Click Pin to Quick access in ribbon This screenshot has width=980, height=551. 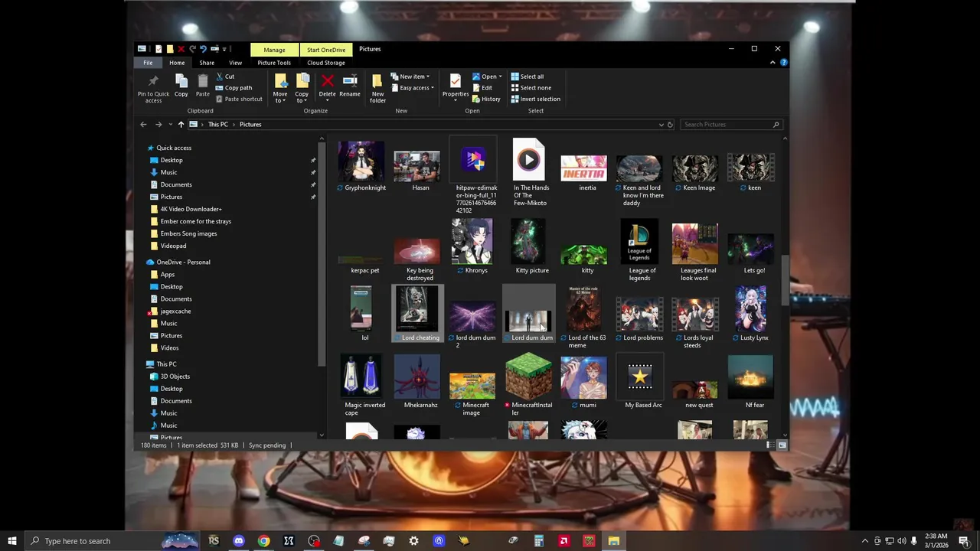pos(153,88)
